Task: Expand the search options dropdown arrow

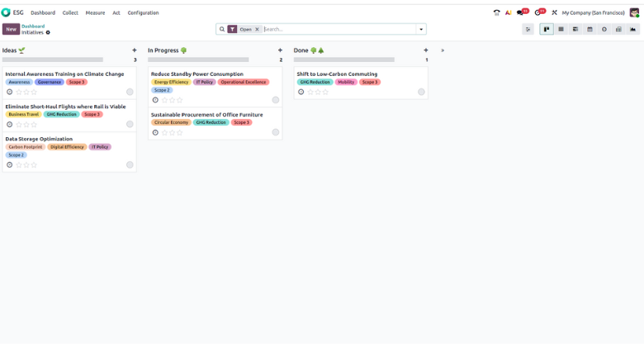Action: (421, 29)
